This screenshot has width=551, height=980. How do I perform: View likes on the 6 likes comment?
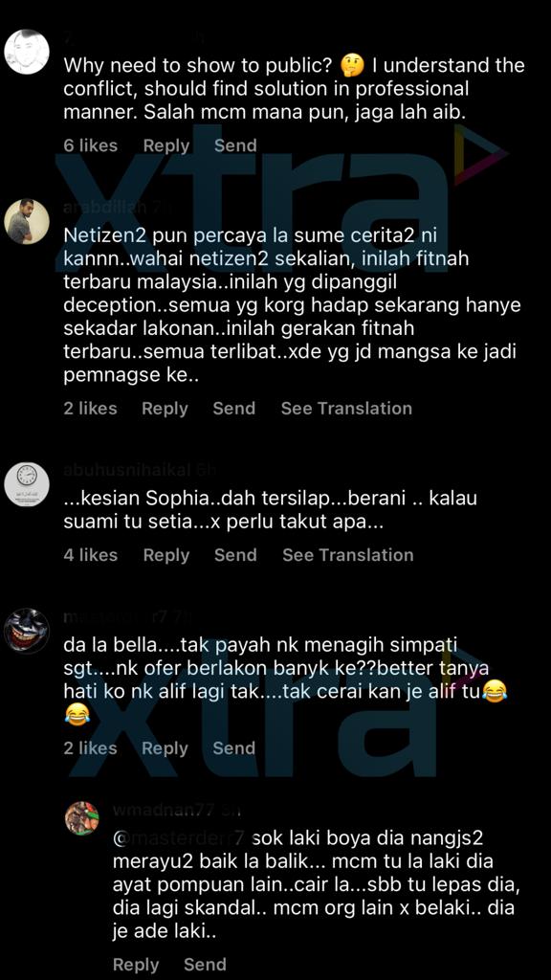point(91,145)
